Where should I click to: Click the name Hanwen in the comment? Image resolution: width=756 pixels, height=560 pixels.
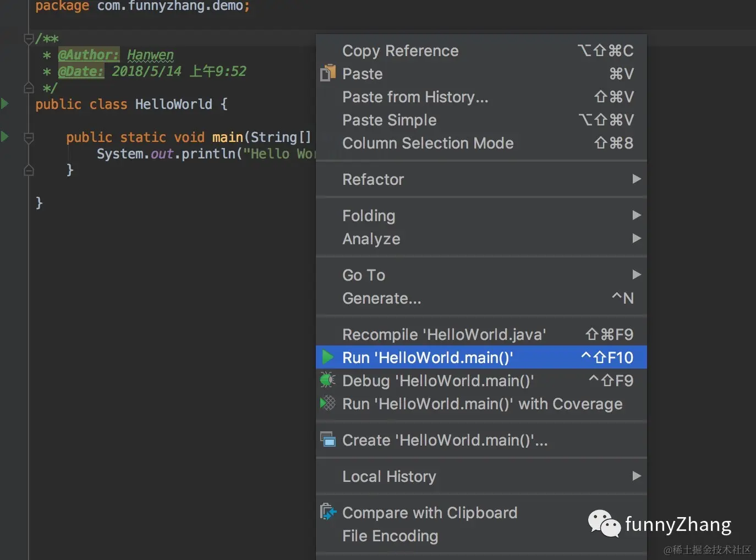(150, 55)
